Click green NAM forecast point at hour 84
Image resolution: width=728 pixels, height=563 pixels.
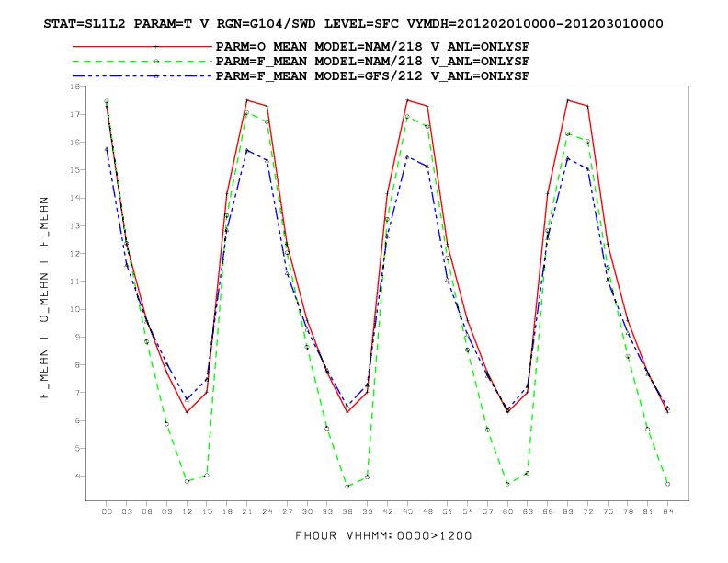pyautogui.click(x=667, y=484)
